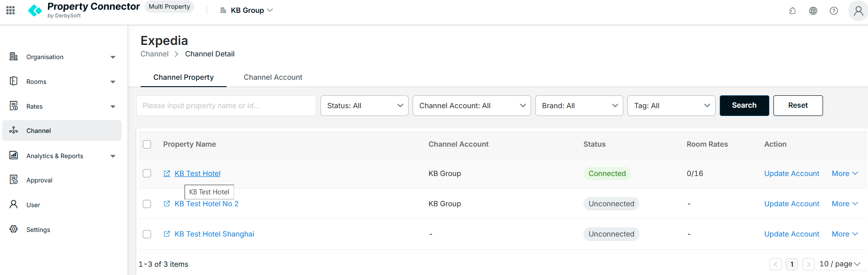The height and width of the screenshot is (275, 868).
Task: Focus the property name or id search field
Action: [226, 105]
